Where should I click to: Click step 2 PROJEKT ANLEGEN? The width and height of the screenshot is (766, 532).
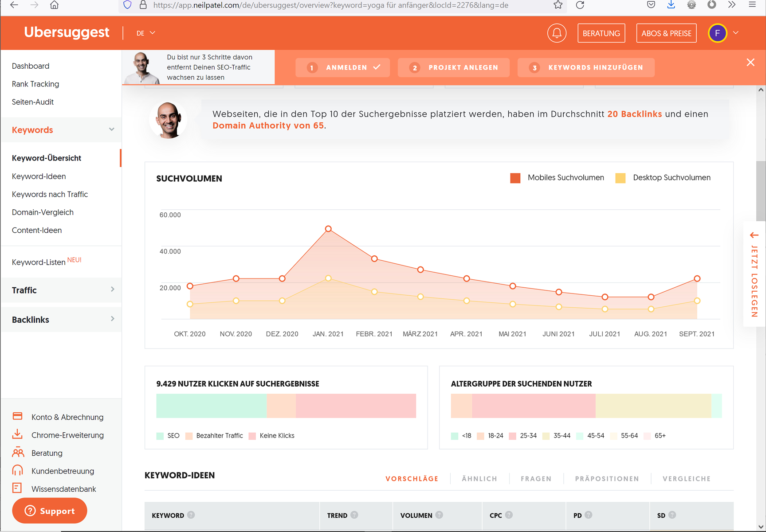[453, 67]
